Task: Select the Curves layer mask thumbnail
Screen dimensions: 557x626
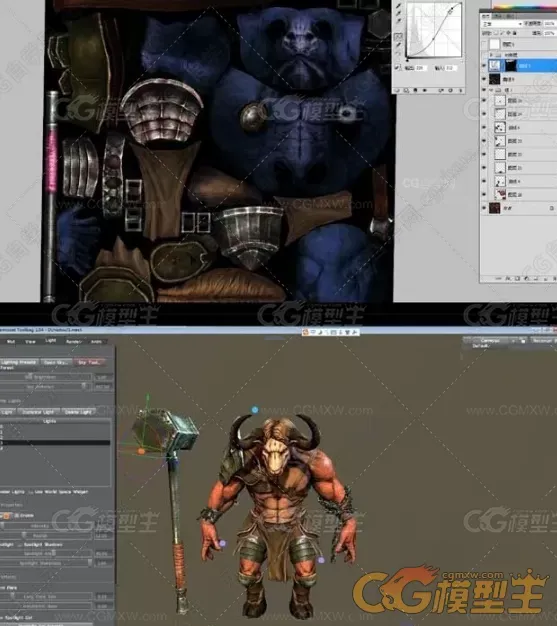Action: pyautogui.click(x=511, y=65)
